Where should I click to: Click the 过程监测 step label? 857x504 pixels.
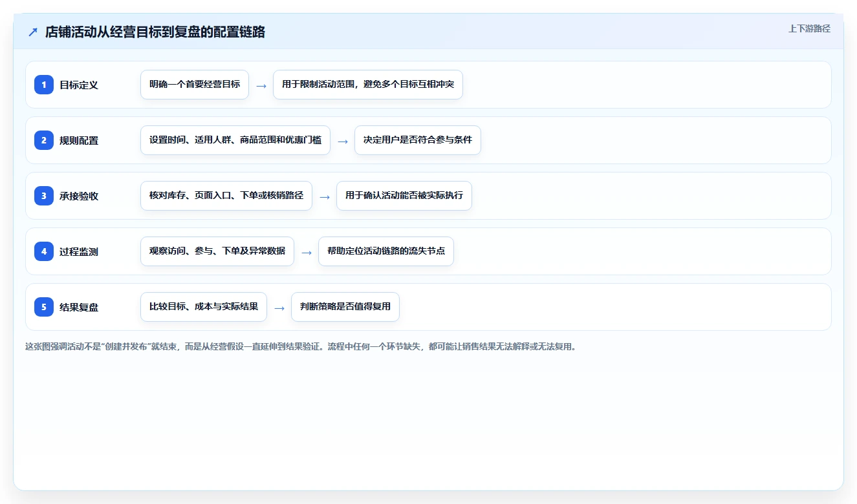point(79,251)
